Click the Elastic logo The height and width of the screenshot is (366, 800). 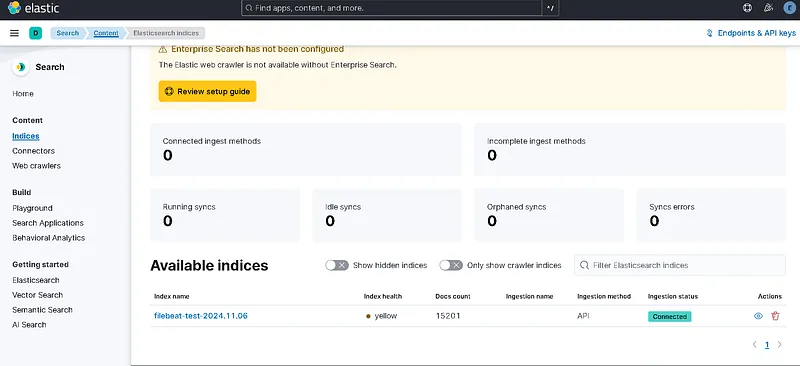pyautogui.click(x=34, y=8)
